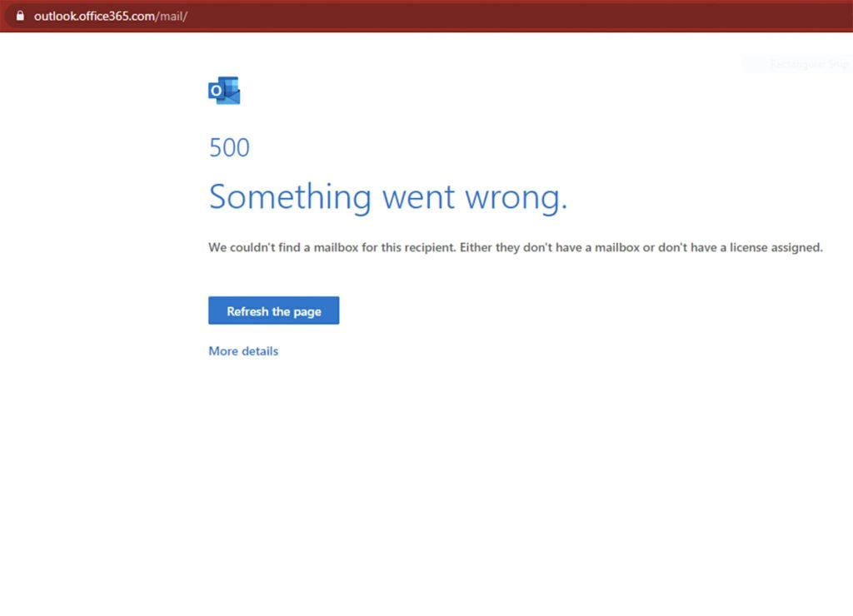Click the '500' error code text
The image size is (853, 616).
tap(229, 147)
